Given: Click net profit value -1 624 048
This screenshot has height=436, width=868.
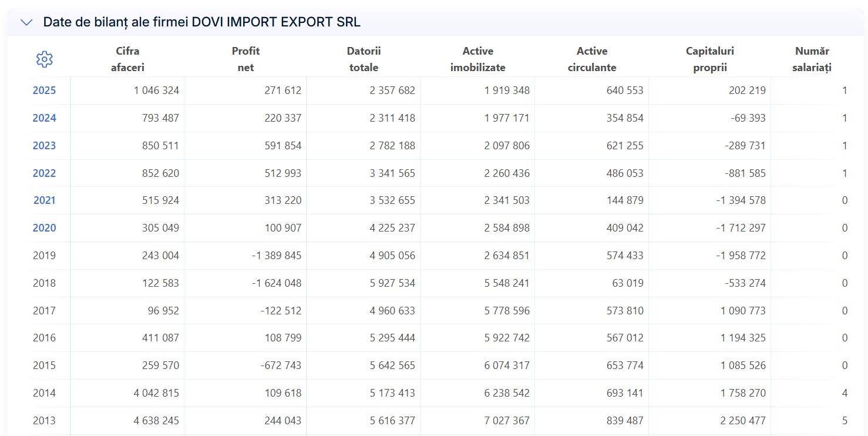Looking at the screenshot, I should (277, 283).
